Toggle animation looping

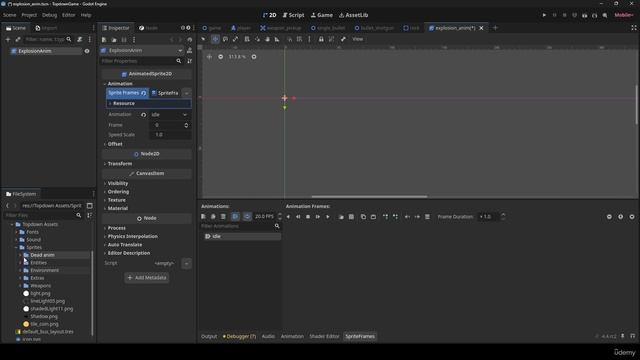tap(247, 217)
